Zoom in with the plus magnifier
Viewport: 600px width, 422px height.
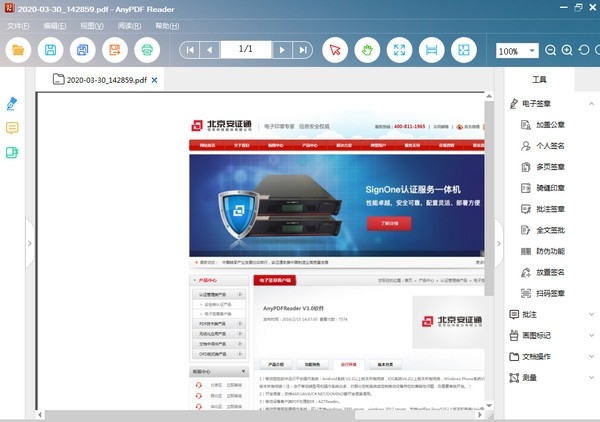pyautogui.click(x=567, y=50)
